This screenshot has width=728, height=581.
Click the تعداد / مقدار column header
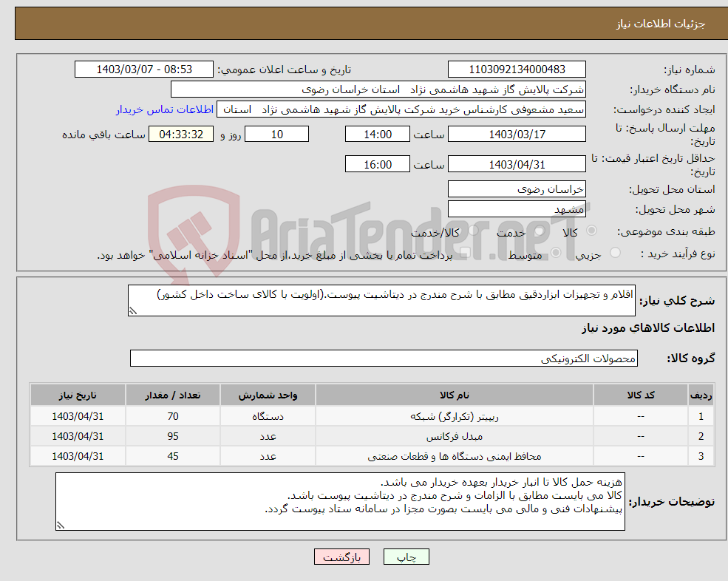coord(173,395)
